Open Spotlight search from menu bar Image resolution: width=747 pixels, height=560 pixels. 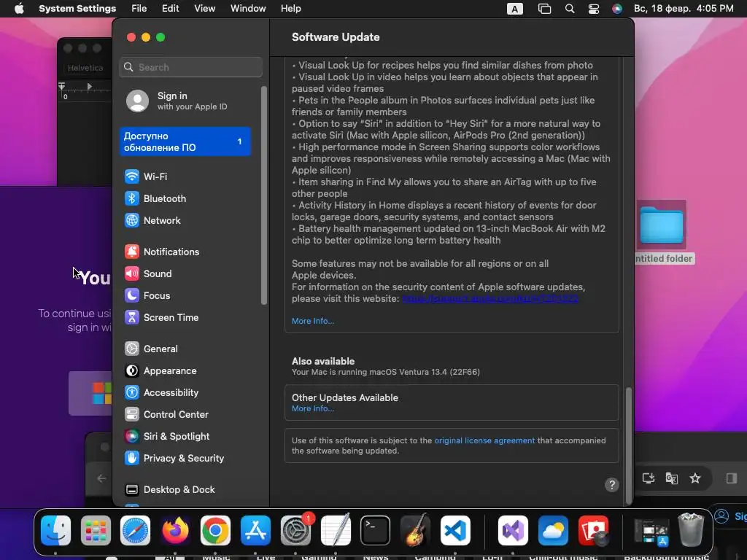click(569, 9)
